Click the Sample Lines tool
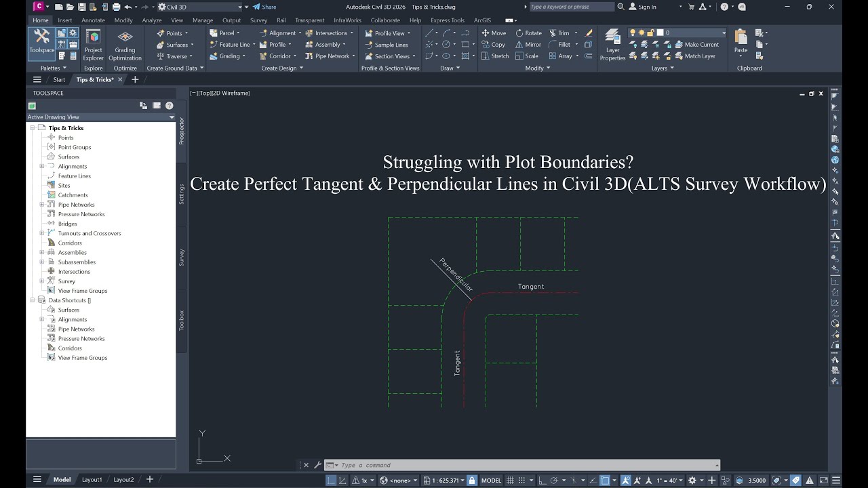868x488 pixels. click(x=387, y=45)
